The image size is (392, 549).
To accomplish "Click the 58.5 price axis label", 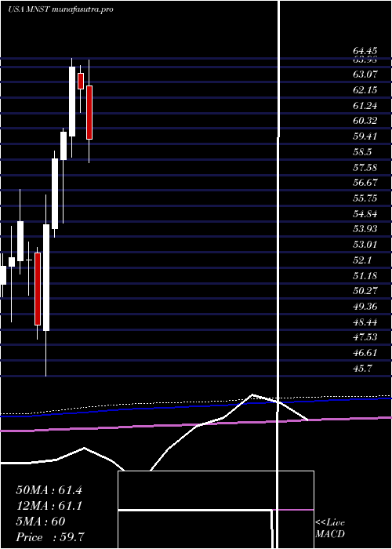I will click(x=362, y=152).
